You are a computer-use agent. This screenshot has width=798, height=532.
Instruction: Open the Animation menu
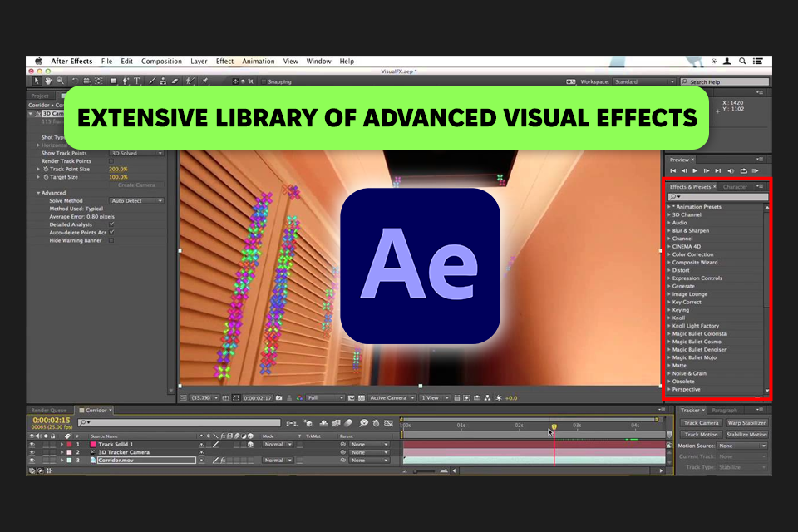258,61
